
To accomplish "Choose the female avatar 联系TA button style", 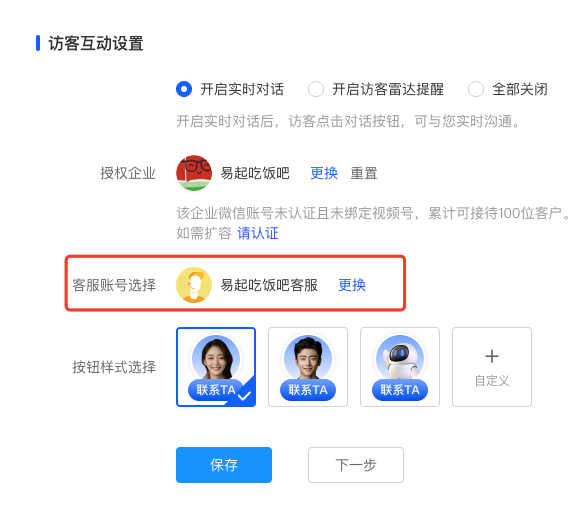I will [x=216, y=367].
